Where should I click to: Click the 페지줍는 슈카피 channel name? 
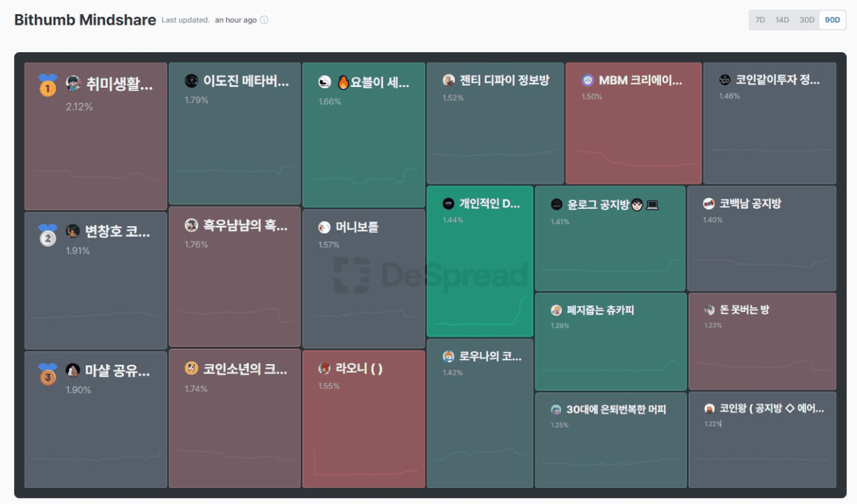tap(601, 310)
